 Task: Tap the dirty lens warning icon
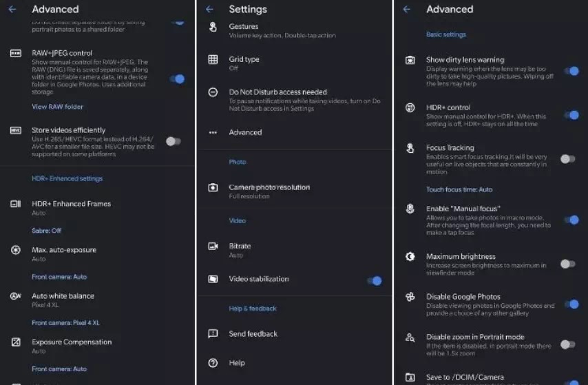(x=410, y=60)
